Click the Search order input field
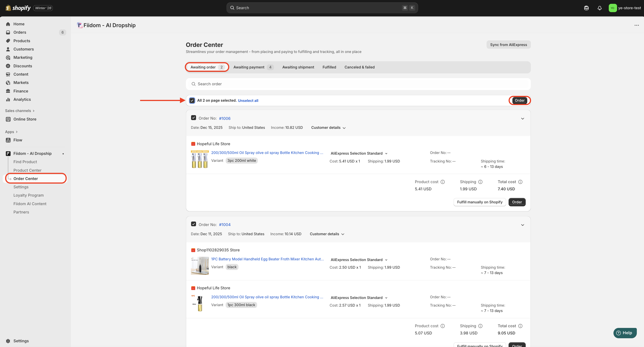Screen dimensions: 644x347 tap(358, 84)
